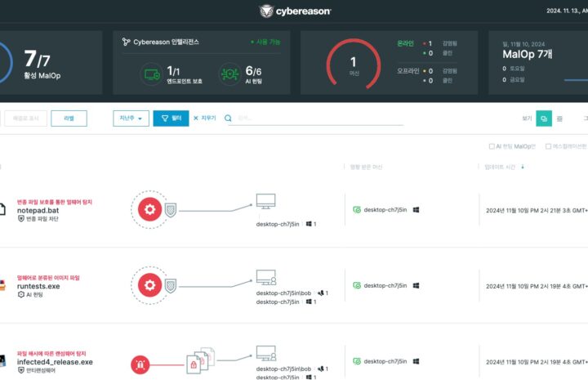The image size is (588, 380).
Task: Click the red gear icon for notepad.bat
Action: point(149,209)
